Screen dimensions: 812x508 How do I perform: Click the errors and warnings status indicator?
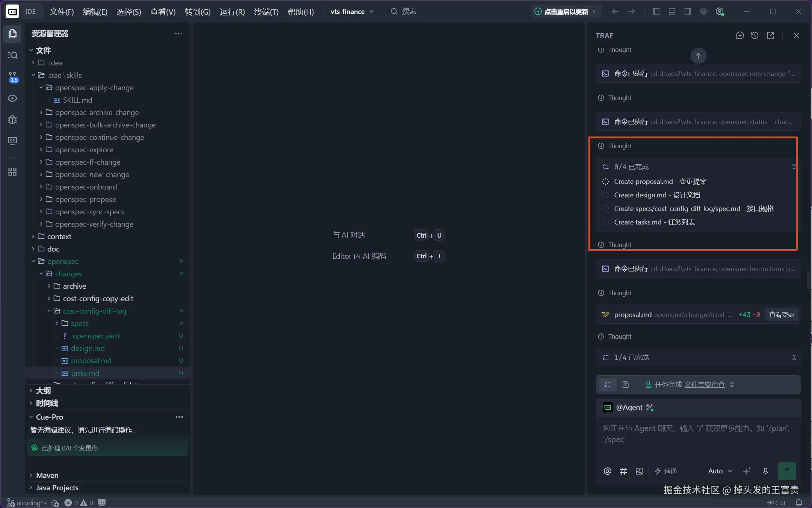[79, 503]
